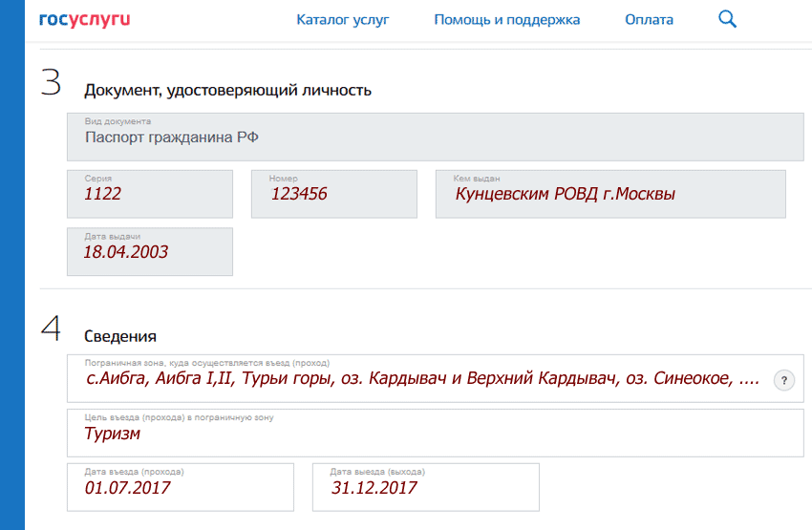Open the Пограничная зона selection field
812x530 pixels.
[x=435, y=378]
